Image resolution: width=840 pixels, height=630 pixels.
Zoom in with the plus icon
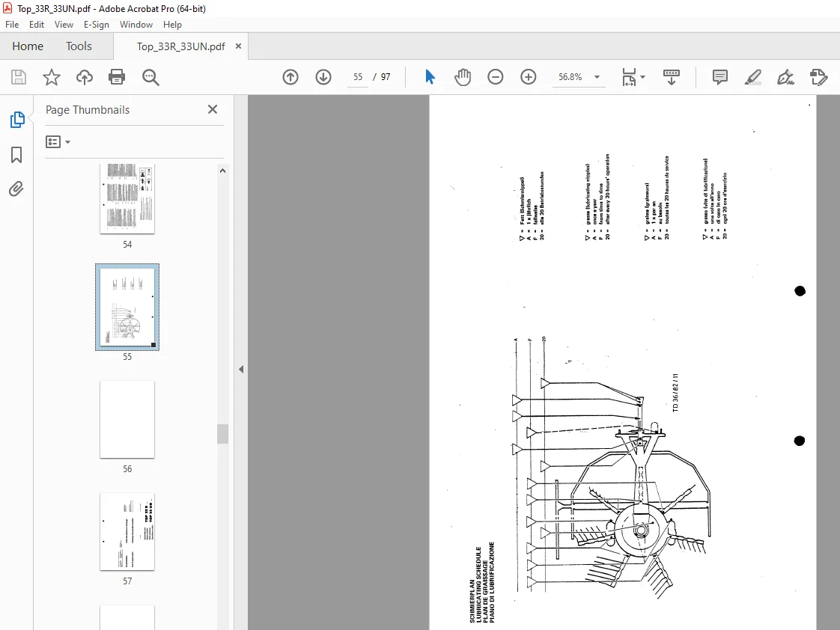(529, 77)
